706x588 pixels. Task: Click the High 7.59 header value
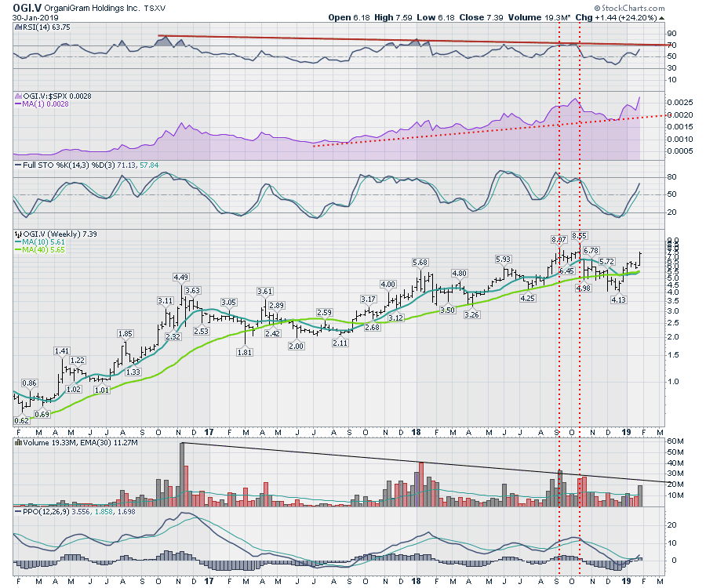pos(393,17)
